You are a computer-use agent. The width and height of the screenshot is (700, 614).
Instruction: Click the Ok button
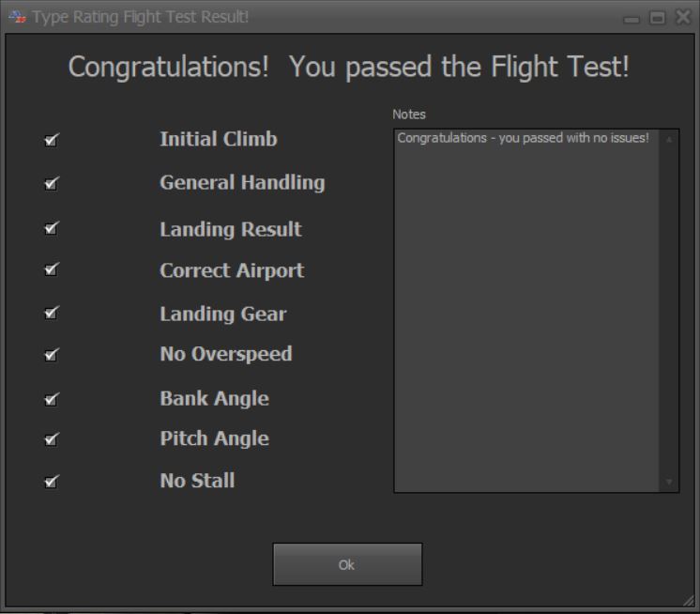(x=347, y=564)
